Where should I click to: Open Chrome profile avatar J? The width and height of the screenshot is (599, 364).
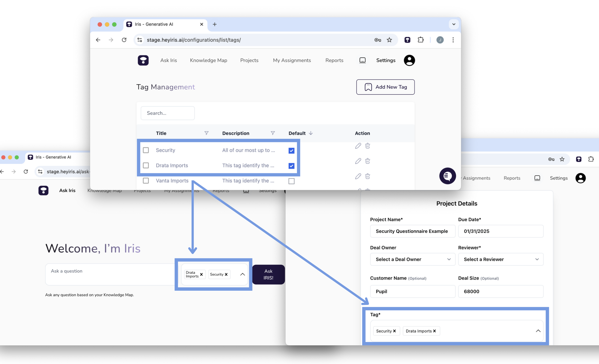tap(440, 40)
